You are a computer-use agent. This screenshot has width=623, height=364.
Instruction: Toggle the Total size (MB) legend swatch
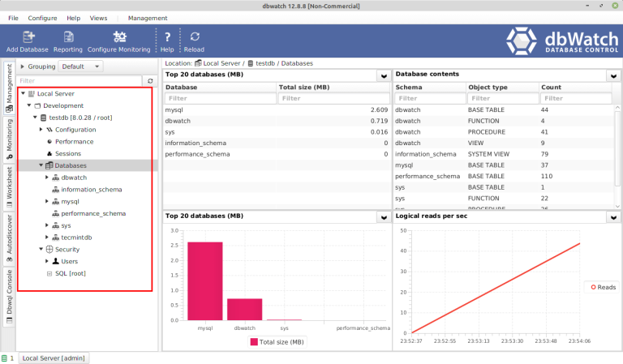254,342
